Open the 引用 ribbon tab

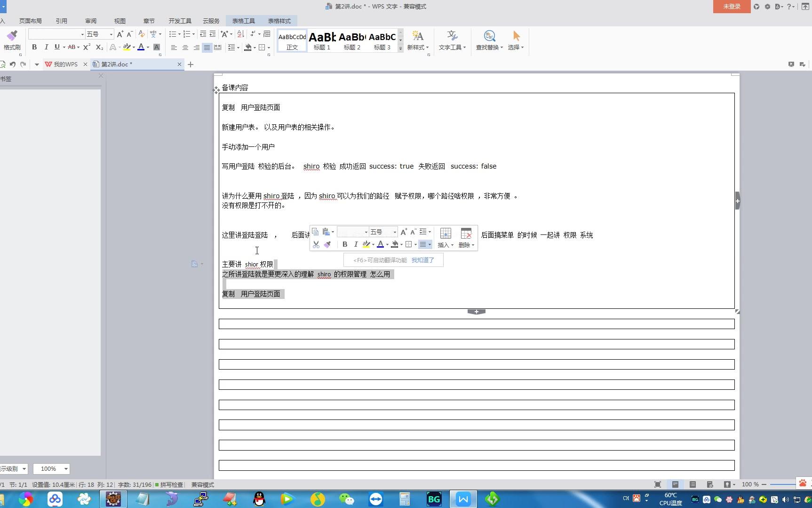(x=62, y=21)
